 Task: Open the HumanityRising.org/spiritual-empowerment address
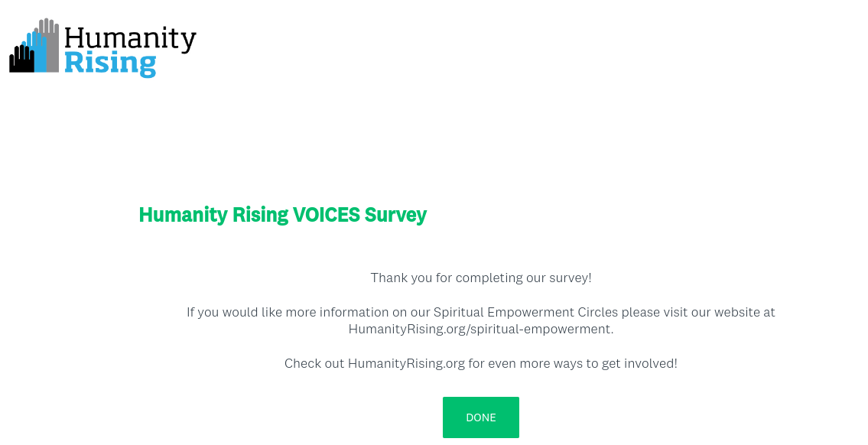[x=480, y=330]
